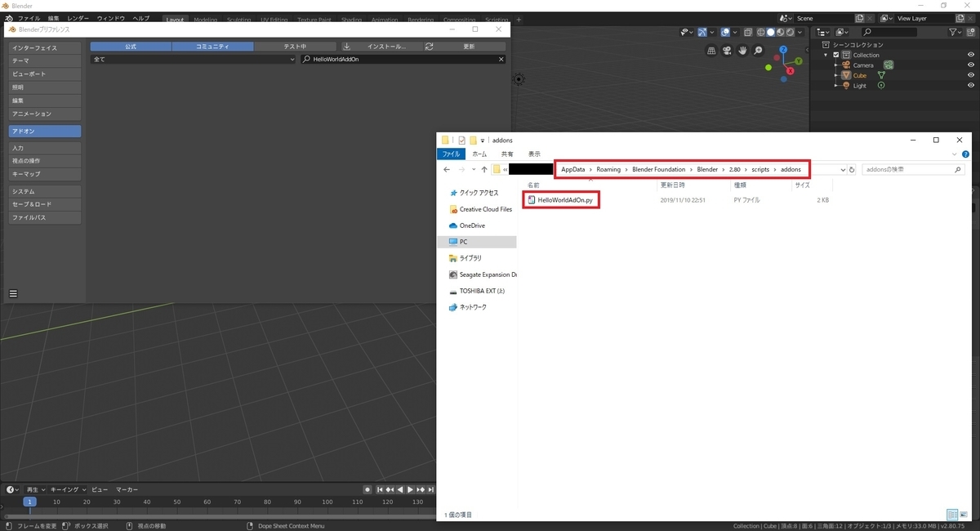Image resolution: width=980 pixels, height=531 pixels.
Task: Click play animation button in timeline
Action: (410, 489)
